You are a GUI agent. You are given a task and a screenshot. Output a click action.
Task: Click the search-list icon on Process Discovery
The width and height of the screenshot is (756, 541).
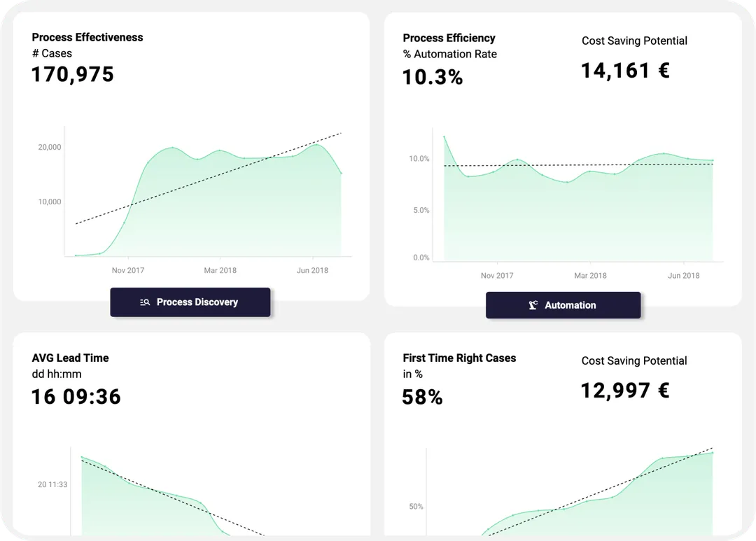pyautogui.click(x=145, y=302)
